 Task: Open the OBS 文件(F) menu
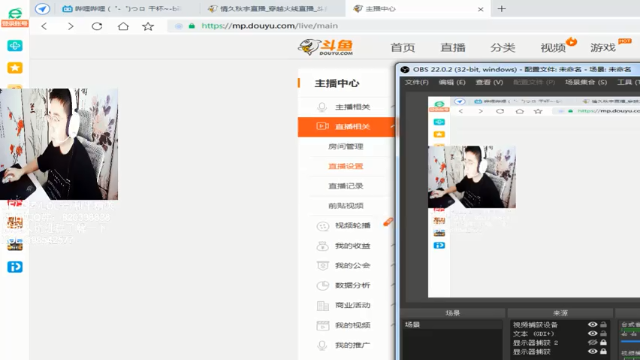click(416, 82)
